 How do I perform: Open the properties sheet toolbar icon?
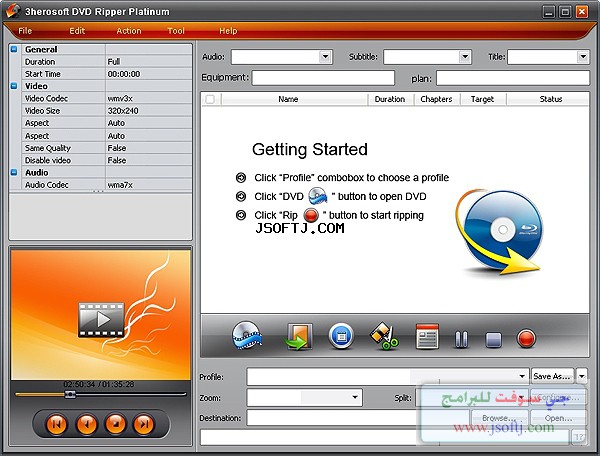(427, 336)
